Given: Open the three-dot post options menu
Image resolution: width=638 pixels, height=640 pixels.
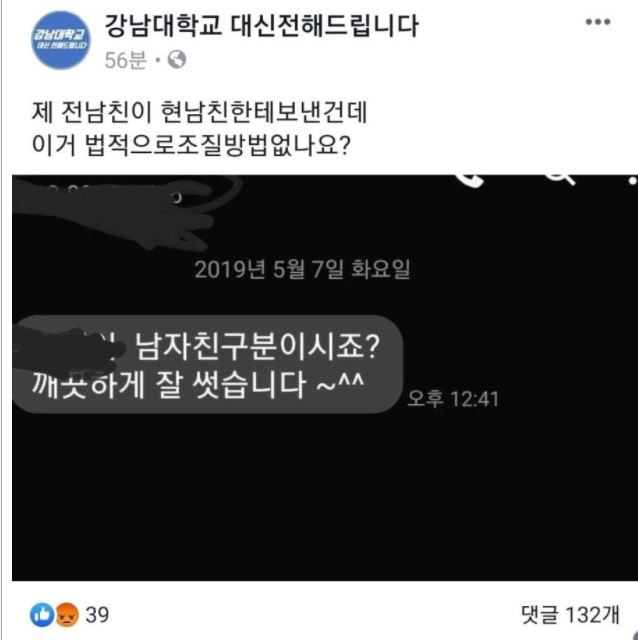Looking at the screenshot, I should click(x=598, y=22).
